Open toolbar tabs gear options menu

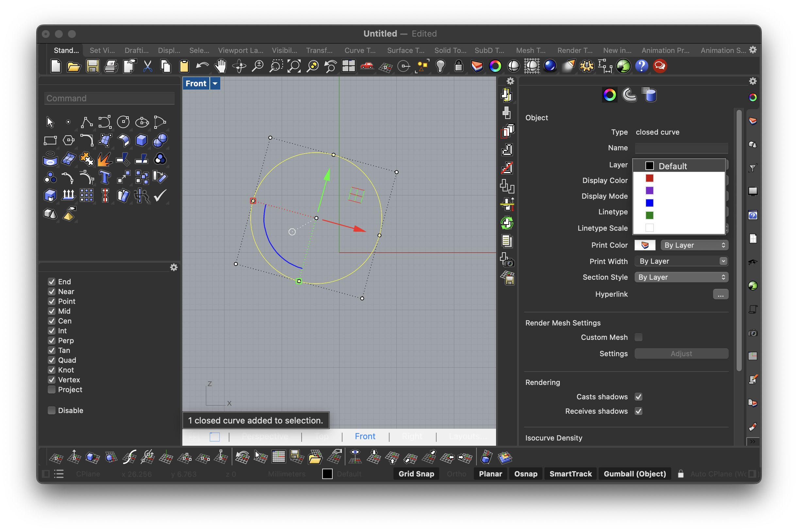pyautogui.click(x=753, y=50)
